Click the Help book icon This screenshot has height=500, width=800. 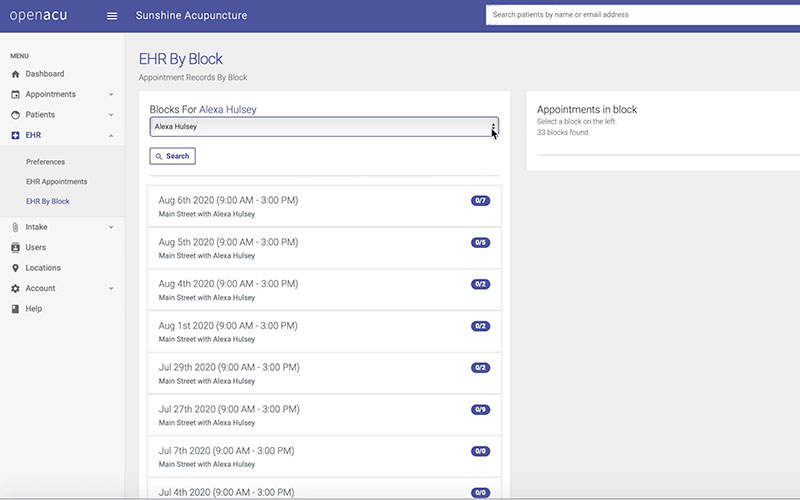click(15, 309)
